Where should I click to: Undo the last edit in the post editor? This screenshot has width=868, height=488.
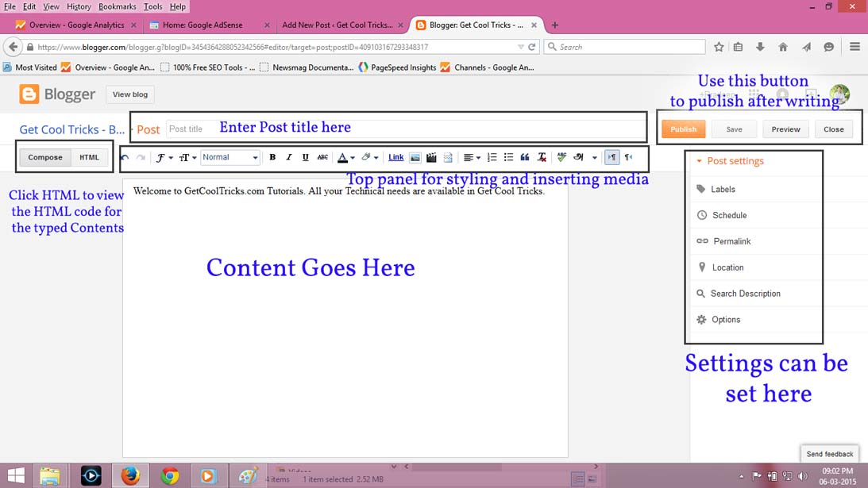125,157
